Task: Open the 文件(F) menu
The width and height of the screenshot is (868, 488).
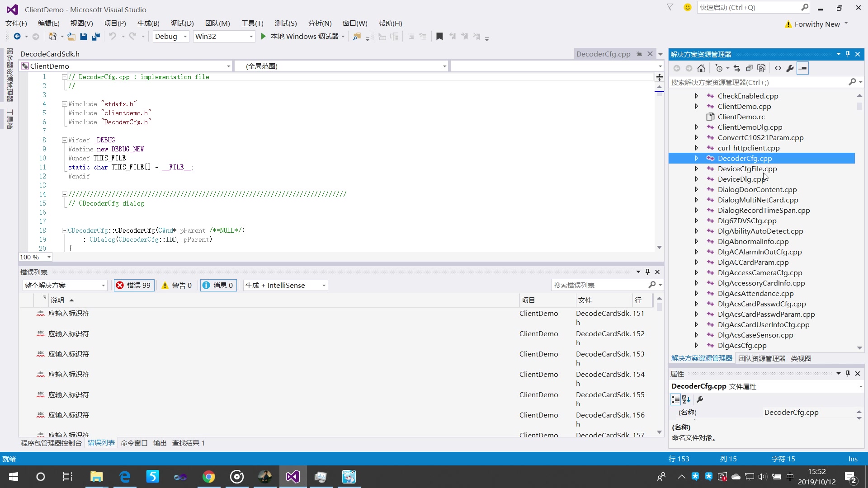Action: [x=16, y=23]
